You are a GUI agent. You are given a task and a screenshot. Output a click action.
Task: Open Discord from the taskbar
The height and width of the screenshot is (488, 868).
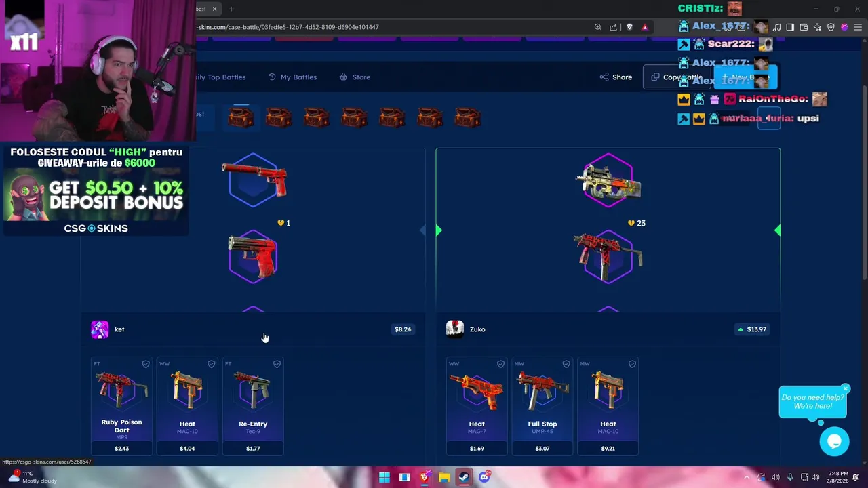pos(484,477)
